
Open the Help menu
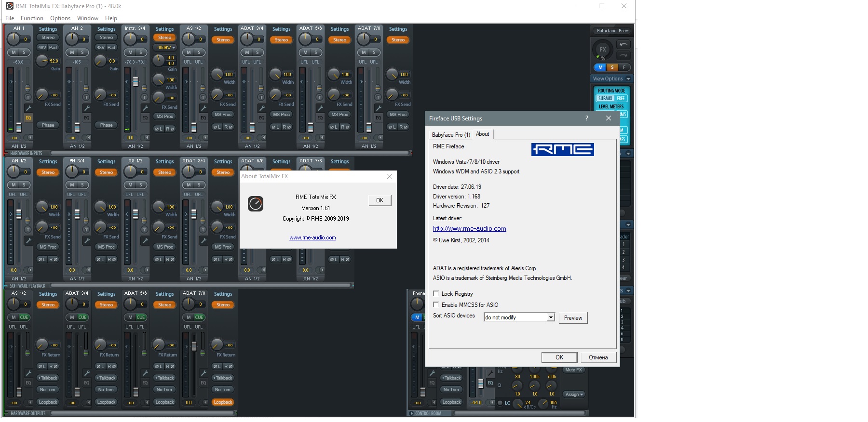[x=111, y=18]
